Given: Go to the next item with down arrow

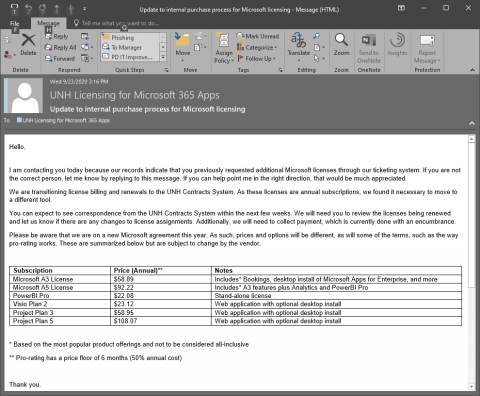Looking at the screenshot, I should pos(71,9).
